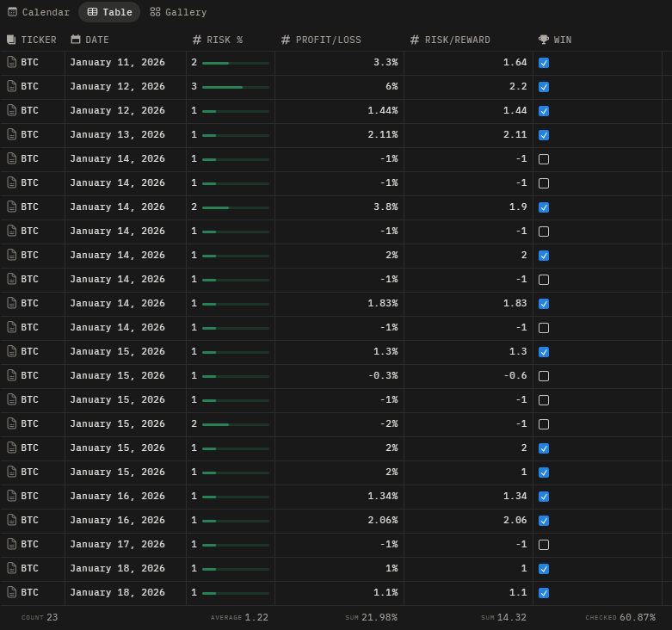Click the hash icon beside RISK %
672x630 pixels.
click(x=197, y=40)
